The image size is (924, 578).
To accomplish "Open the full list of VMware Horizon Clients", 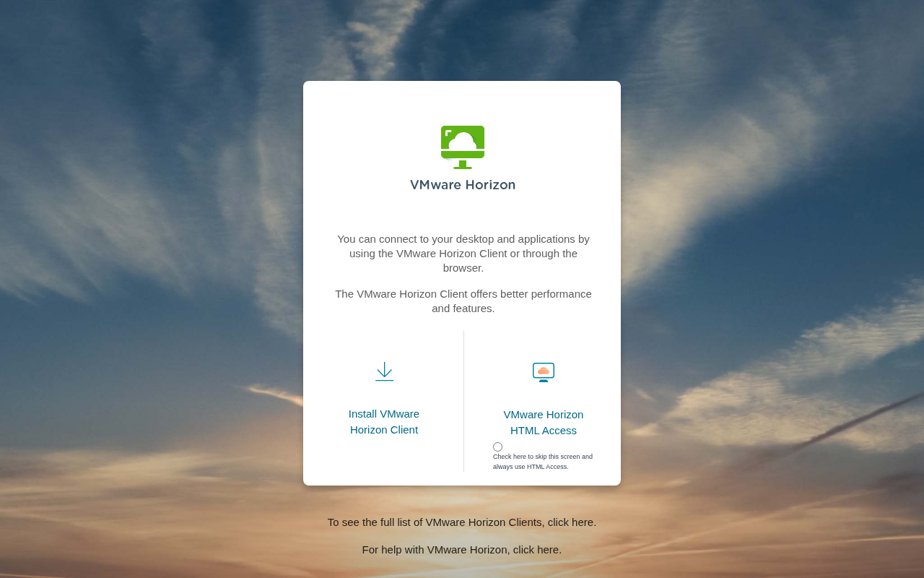I will click(462, 522).
